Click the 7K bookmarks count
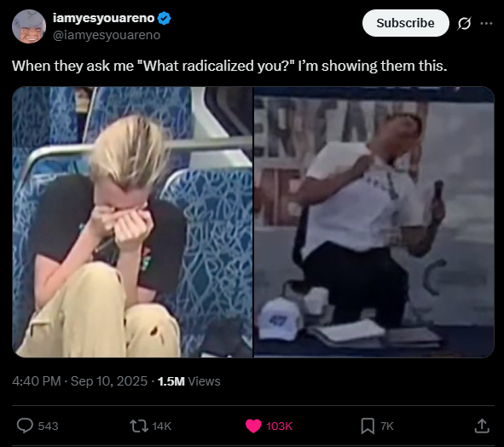 (x=387, y=426)
